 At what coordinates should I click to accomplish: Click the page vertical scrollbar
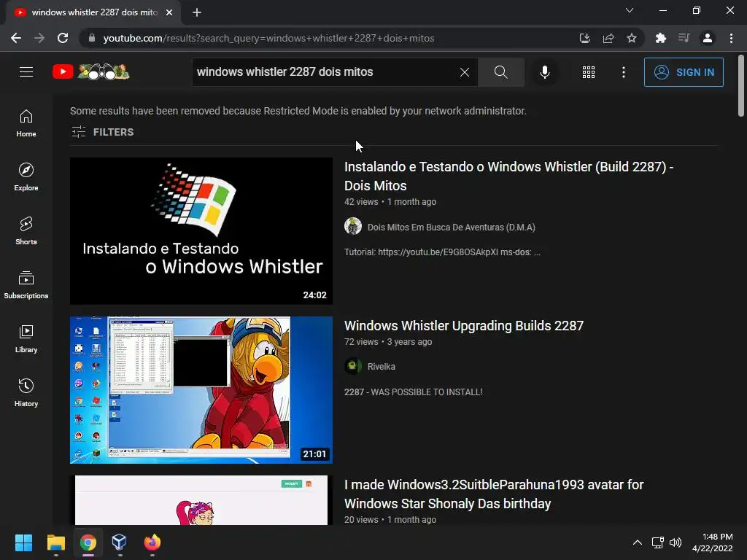pyautogui.click(x=741, y=86)
